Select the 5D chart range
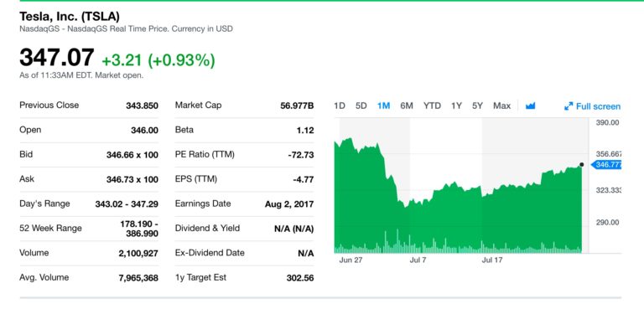The image size is (644, 309). click(x=361, y=106)
